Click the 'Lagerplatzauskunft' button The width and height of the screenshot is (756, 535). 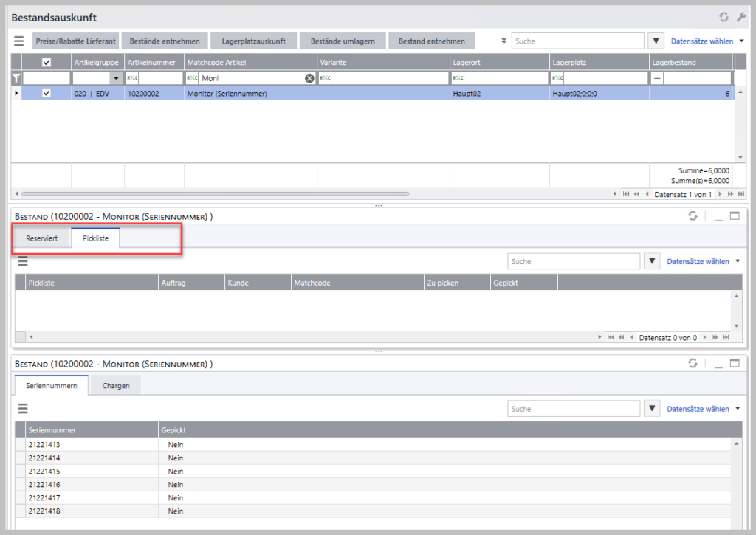253,41
